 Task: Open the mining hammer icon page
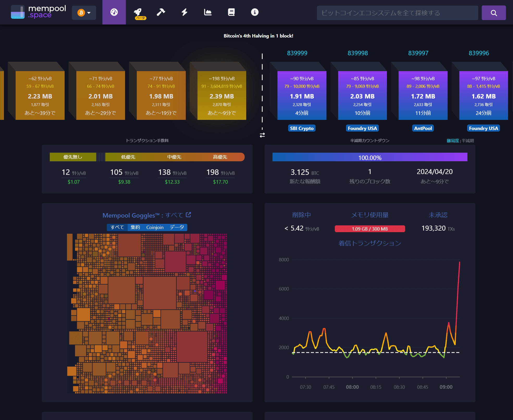click(161, 12)
